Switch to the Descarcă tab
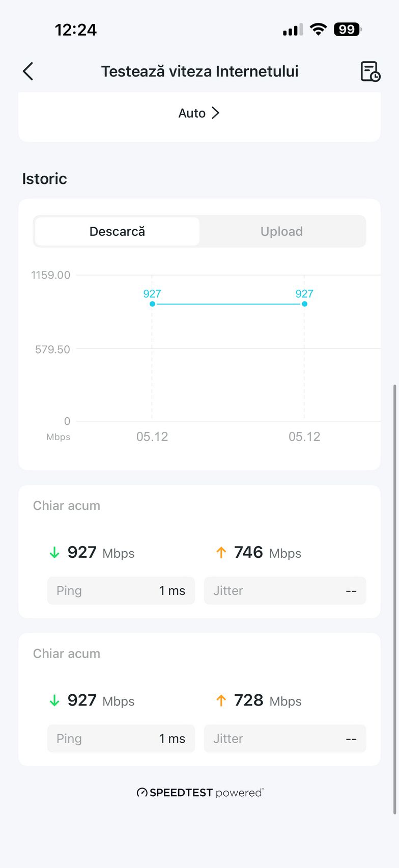 coord(117,232)
